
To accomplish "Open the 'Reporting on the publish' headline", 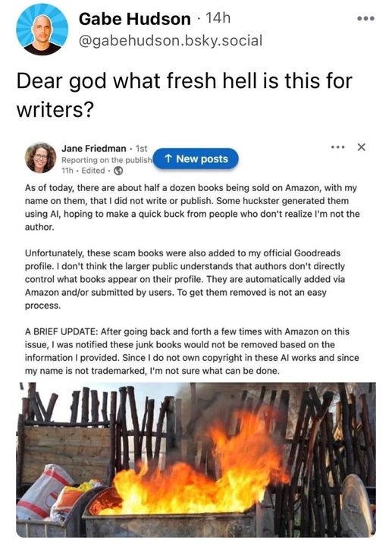I will [107, 160].
